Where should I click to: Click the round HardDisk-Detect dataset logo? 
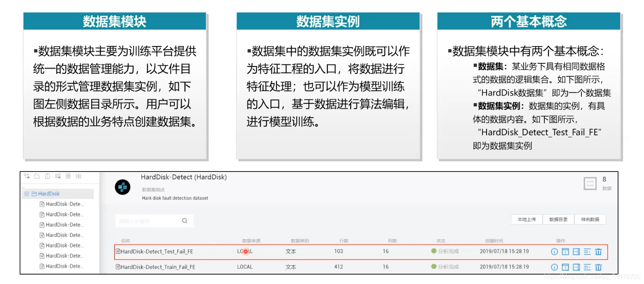122,187
